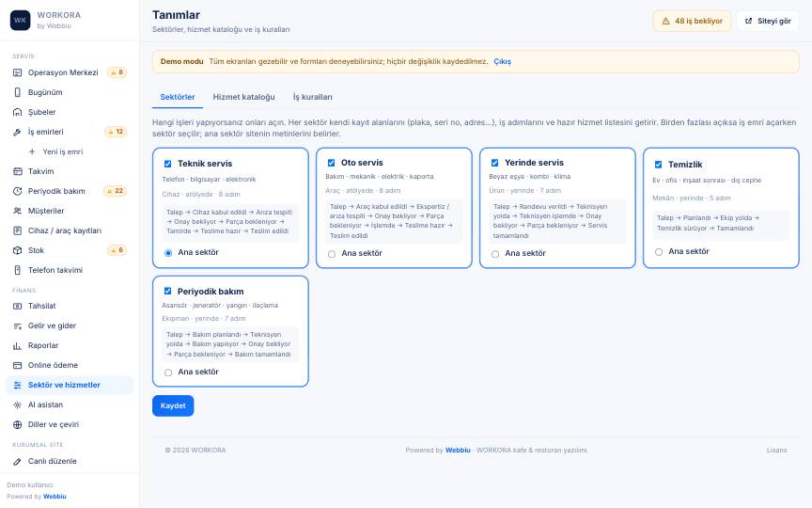Click the Müşteriler people icon

pyautogui.click(x=17, y=211)
